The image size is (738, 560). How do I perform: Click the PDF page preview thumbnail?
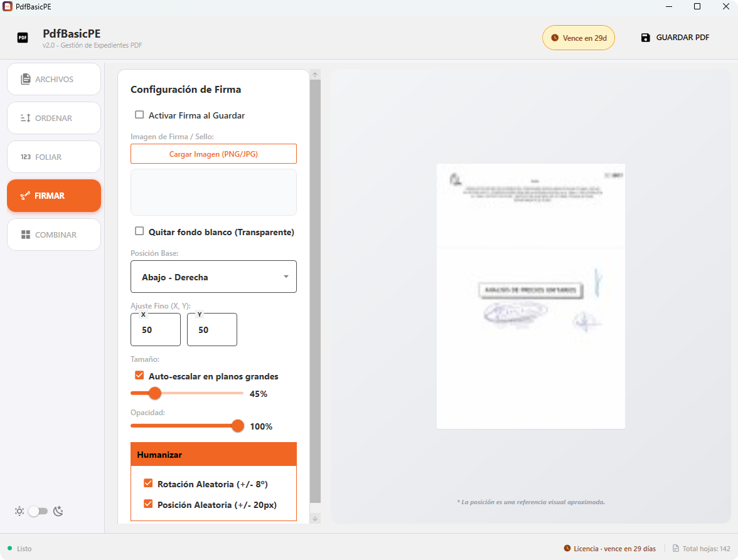(531, 296)
